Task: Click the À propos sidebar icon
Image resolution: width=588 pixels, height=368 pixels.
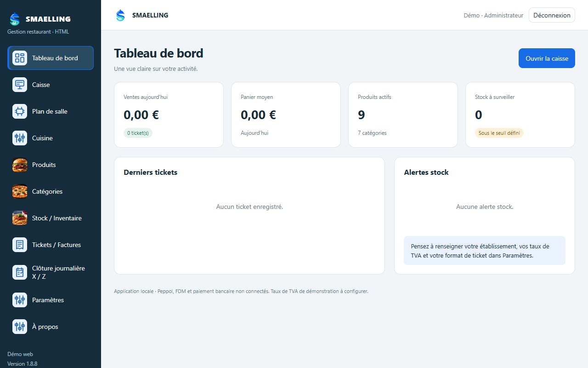Action: pyautogui.click(x=20, y=327)
